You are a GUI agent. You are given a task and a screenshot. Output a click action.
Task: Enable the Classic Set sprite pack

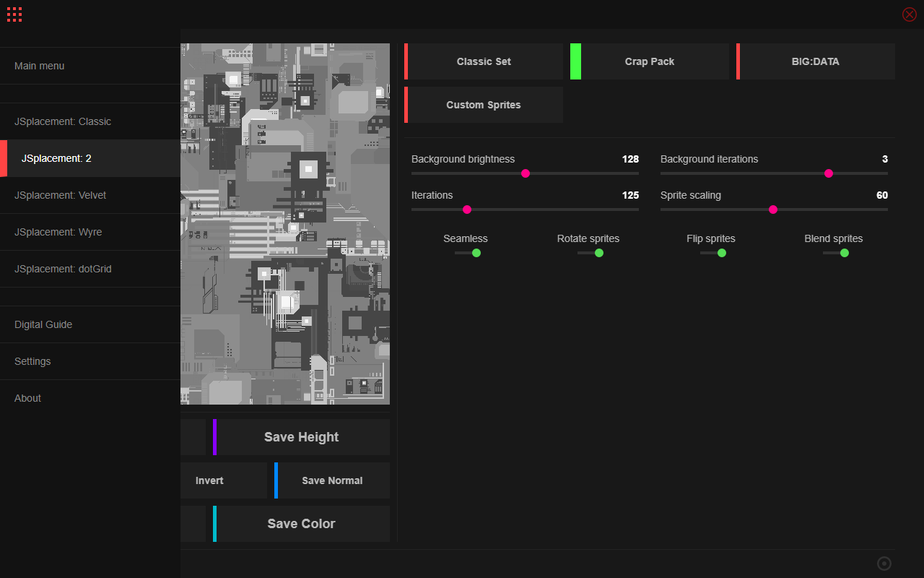point(484,61)
